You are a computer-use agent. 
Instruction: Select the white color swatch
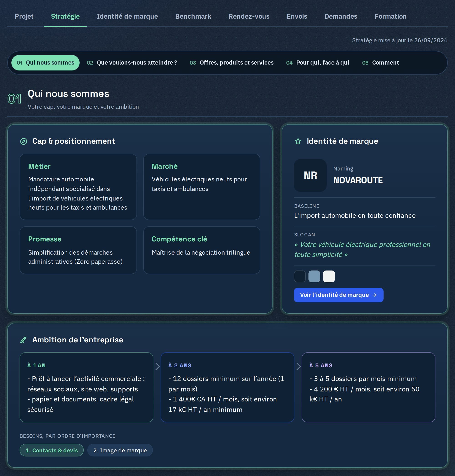329,276
